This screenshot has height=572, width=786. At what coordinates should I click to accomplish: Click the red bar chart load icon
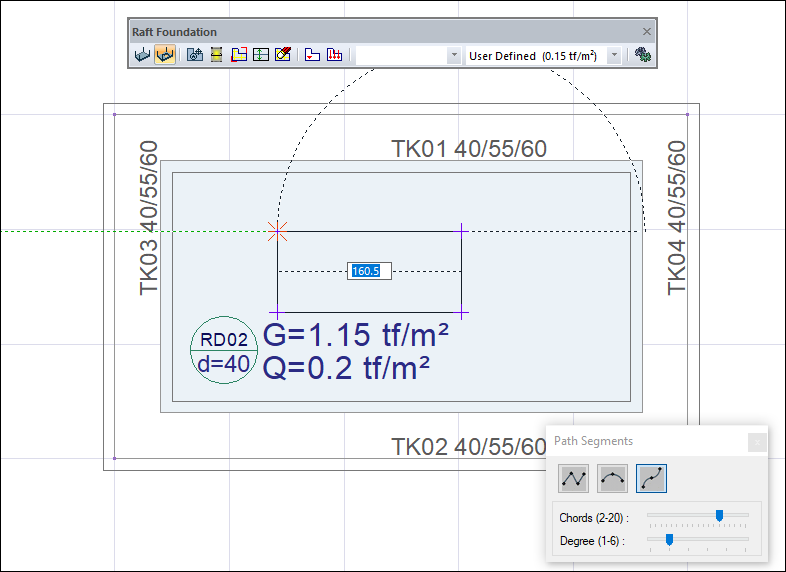pyautogui.click(x=335, y=55)
